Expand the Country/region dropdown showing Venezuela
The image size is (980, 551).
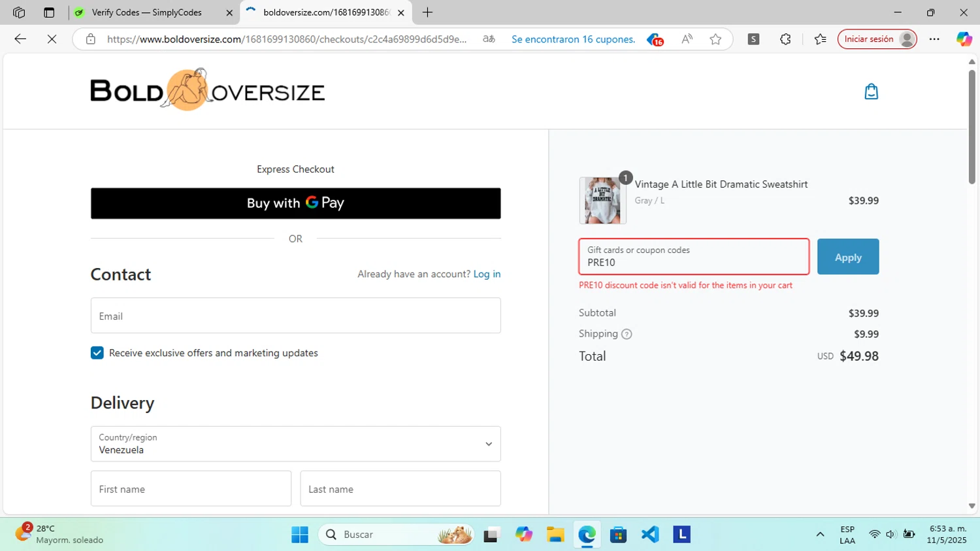coord(295,444)
